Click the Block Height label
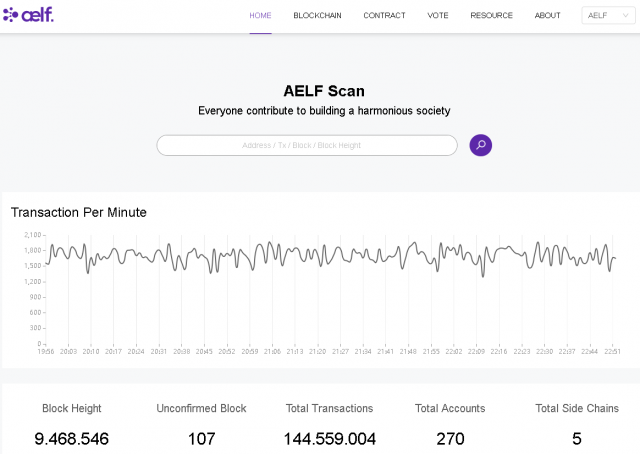This screenshot has width=640, height=454. [71, 408]
